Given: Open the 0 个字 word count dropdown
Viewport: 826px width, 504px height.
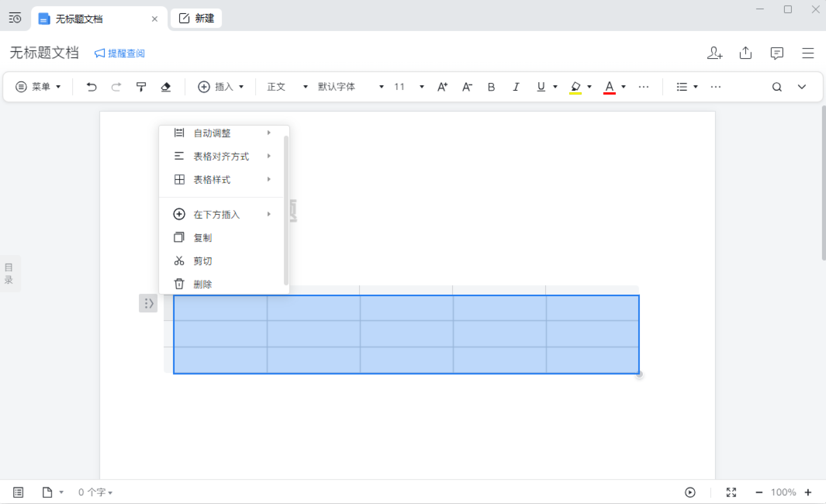Looking at the screenshot, I should [95, 492].
